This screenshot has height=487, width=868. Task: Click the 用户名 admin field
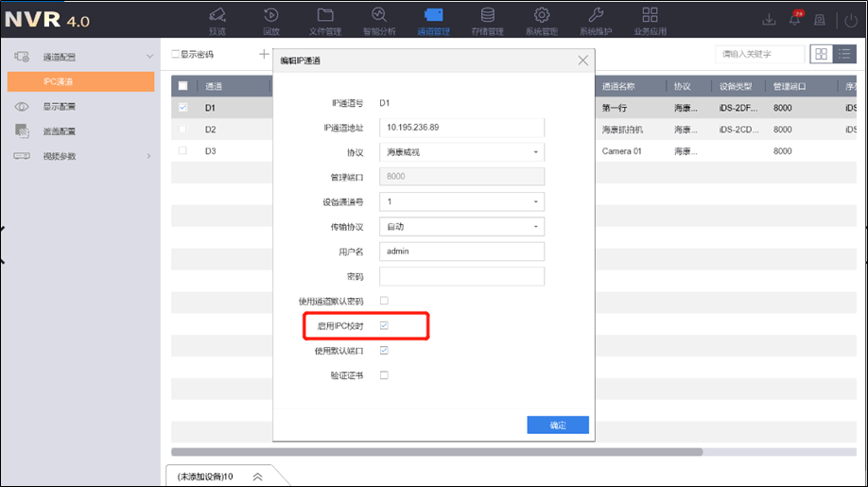[461, 252]
